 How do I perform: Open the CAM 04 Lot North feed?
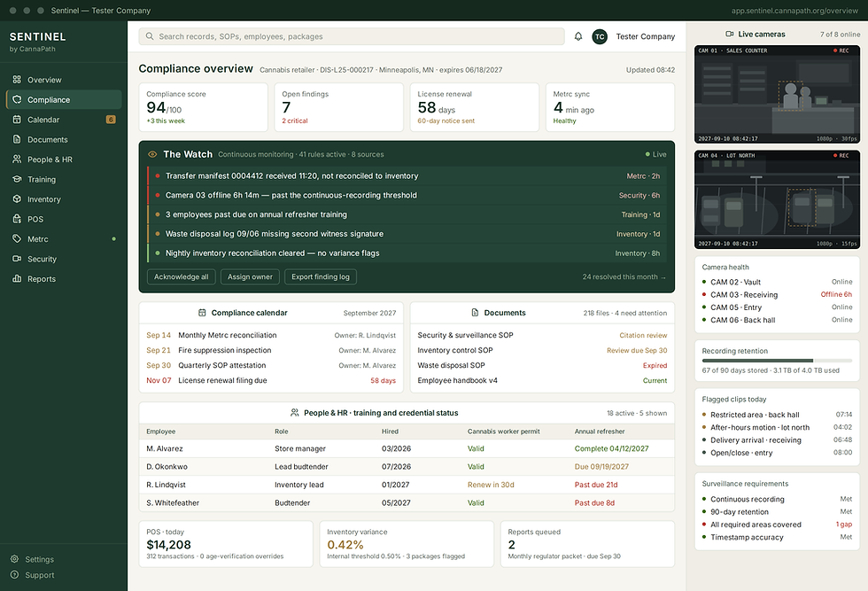point(778,199)
